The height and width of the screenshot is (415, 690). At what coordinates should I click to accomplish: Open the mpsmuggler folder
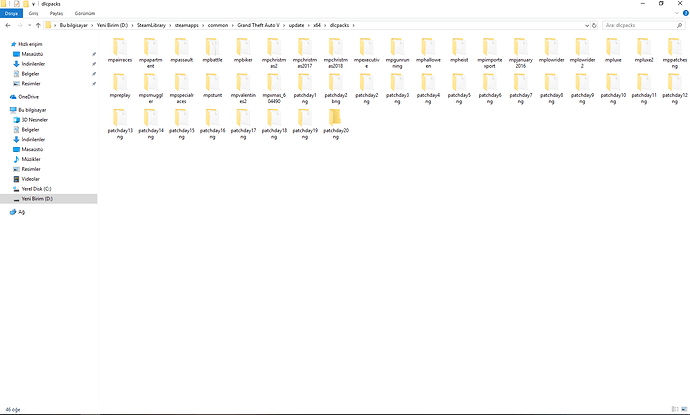click(150, 88)
